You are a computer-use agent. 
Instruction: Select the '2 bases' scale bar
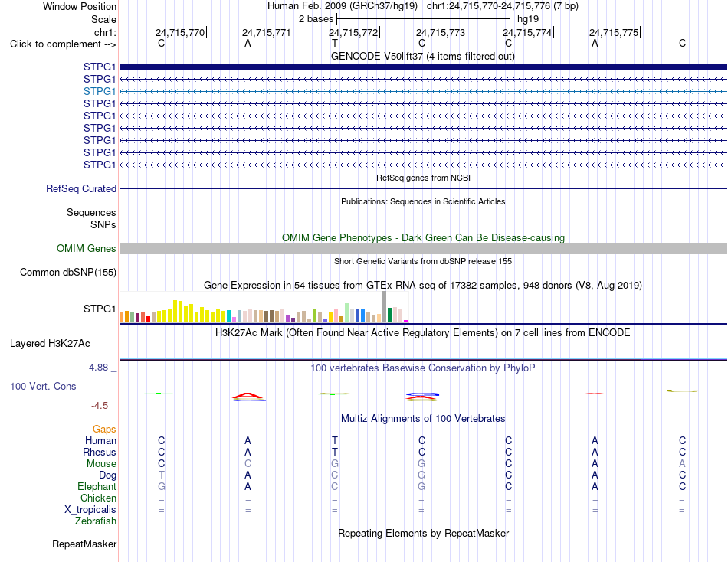pyautogui.click(x=424, y=19)
